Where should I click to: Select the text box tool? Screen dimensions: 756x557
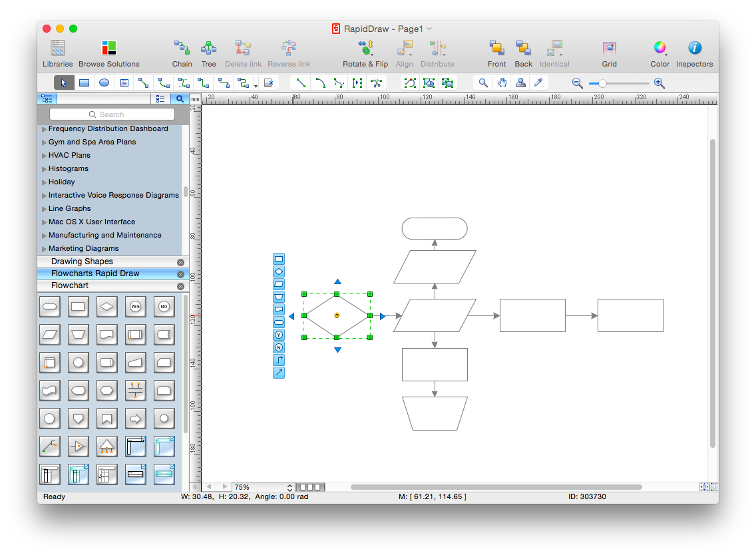pos(124,83)
